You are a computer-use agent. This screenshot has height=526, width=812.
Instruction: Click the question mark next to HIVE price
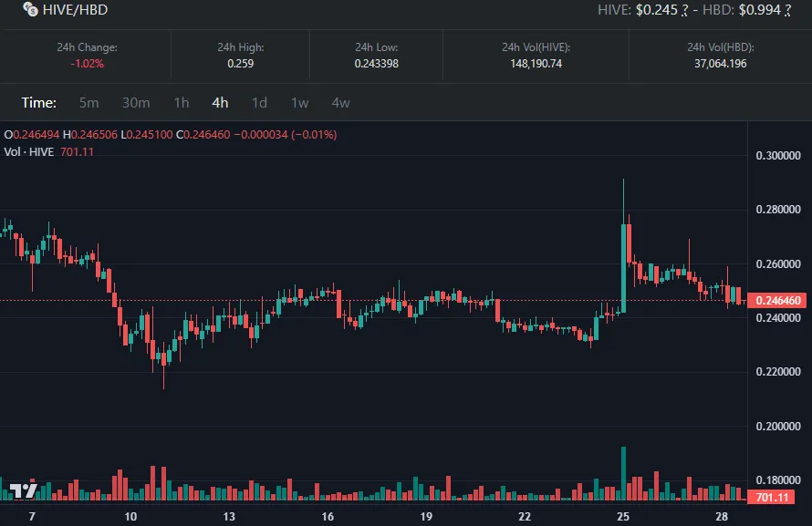tap(684, 10)
